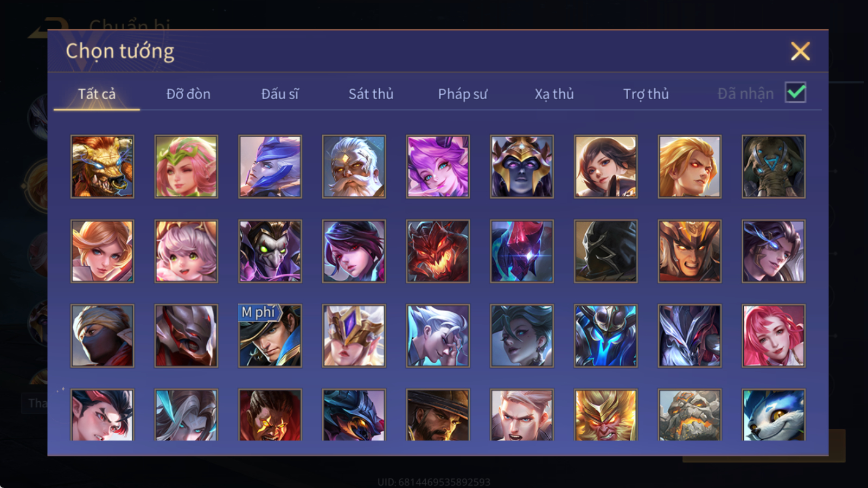The height and width of the screenshot is (488, 868).
Task: Close the 'Chọn tướng' dialog
Action: [x=800, y=52]
